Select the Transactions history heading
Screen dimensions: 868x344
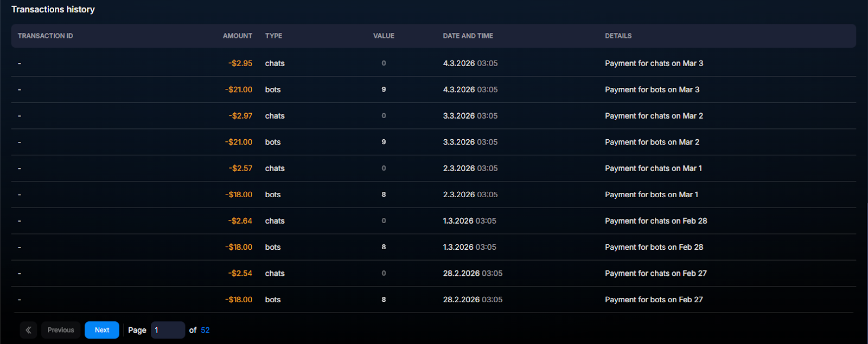pyautogui.click(x=53, y=9)
